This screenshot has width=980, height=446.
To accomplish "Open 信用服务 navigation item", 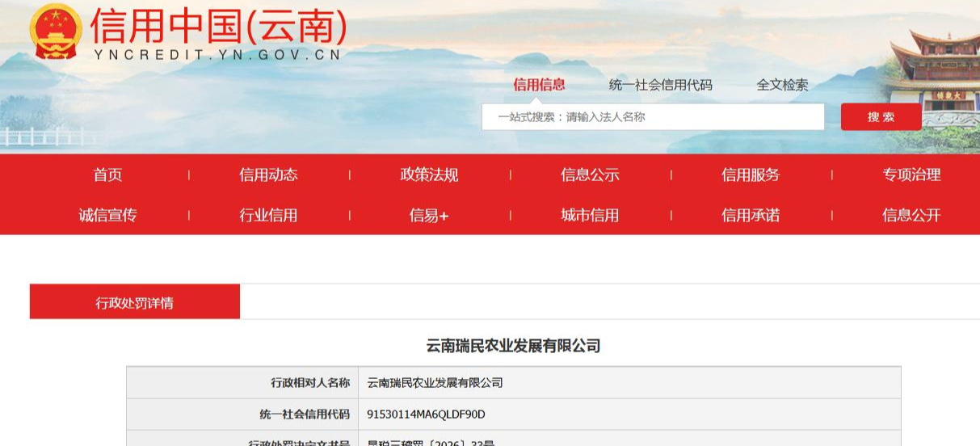I will (751, 175).
